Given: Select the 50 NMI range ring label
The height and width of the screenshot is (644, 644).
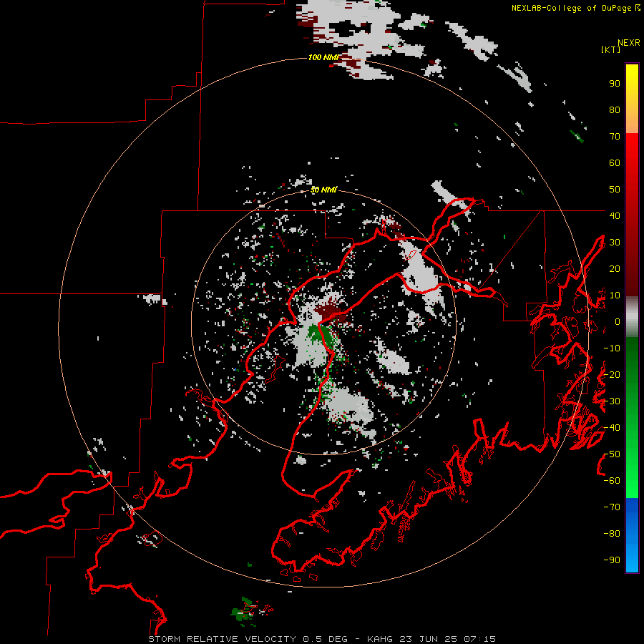Looking at the screenshot, I should tap(323, 190).
